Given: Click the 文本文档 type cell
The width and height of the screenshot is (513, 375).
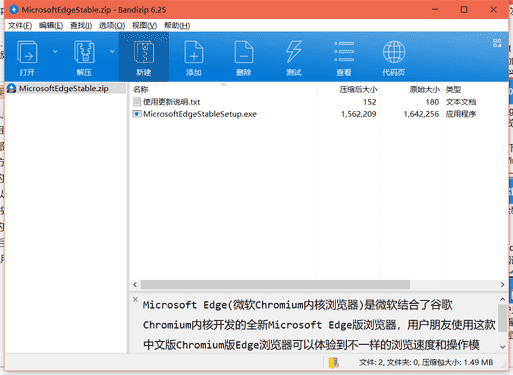Looking at the screenshot, I should click(x=461, y=102).
